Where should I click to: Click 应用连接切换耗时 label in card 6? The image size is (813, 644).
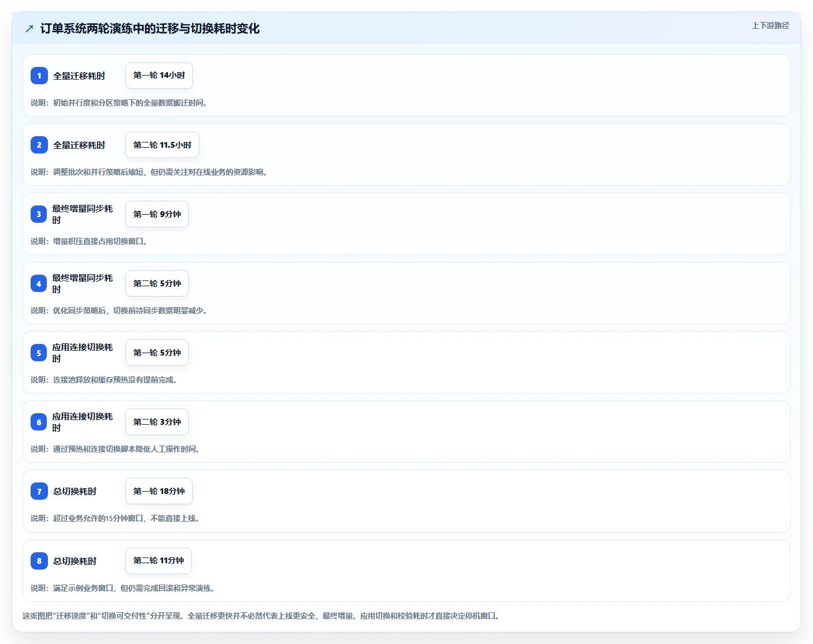tap(83, 422)
